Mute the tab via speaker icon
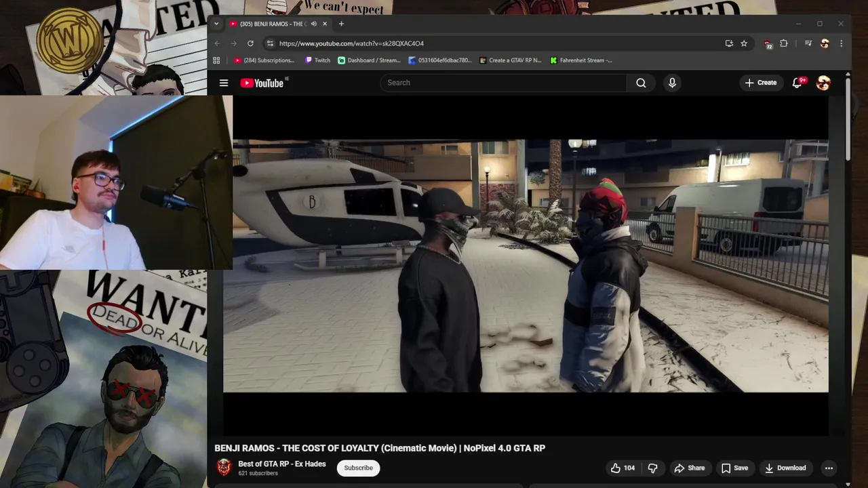Image resolution: width=868 pixels, height=488 pixels. 313,24
